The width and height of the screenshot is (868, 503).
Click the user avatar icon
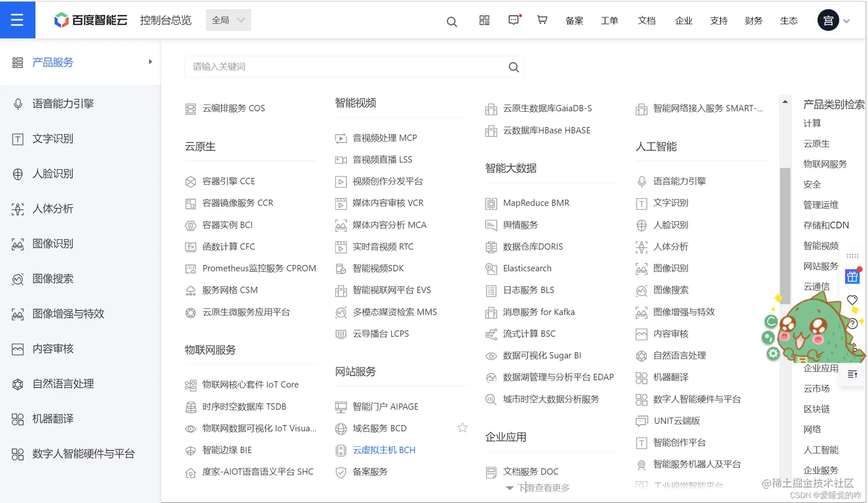click(x=828, y=21)
